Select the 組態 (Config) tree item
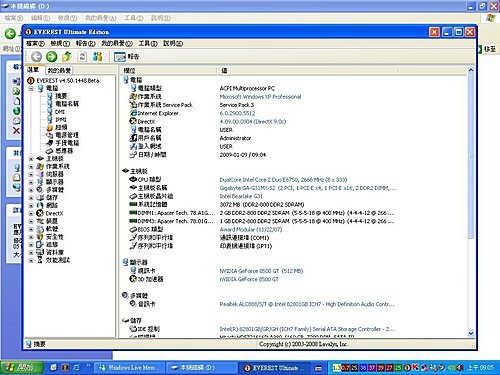 pos(47,244)
